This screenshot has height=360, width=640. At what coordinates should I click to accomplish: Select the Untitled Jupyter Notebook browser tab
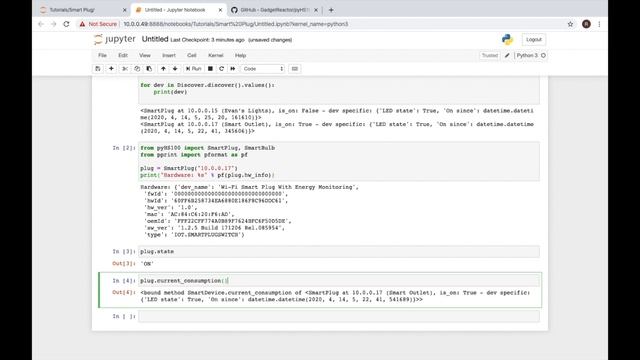179,10
